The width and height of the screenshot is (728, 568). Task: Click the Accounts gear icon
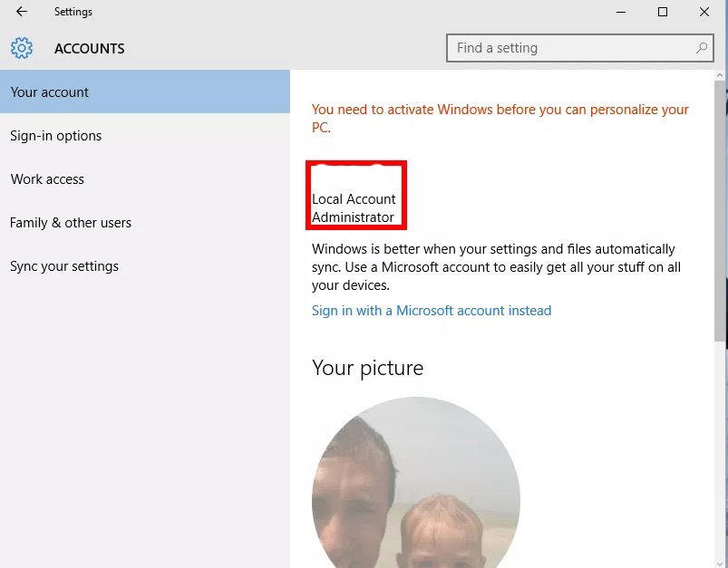point(22,48)
